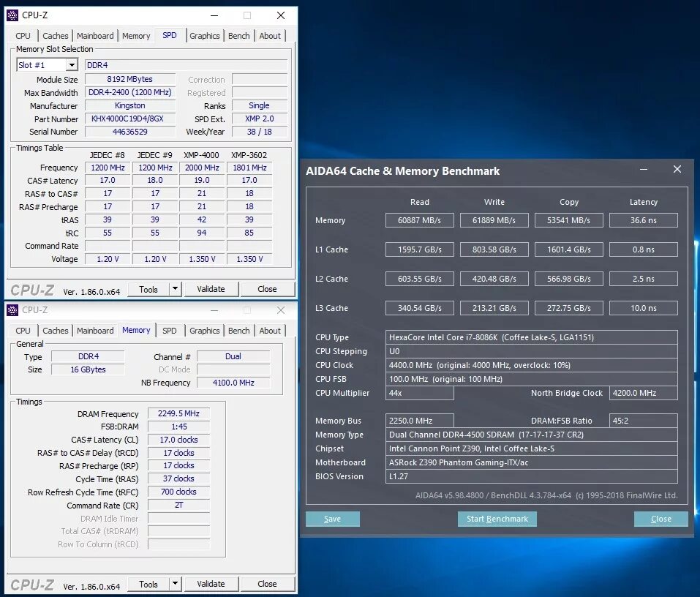Click FSB:DRAM ratio value 1:45
Screen dimensions: 700x597
178,427
